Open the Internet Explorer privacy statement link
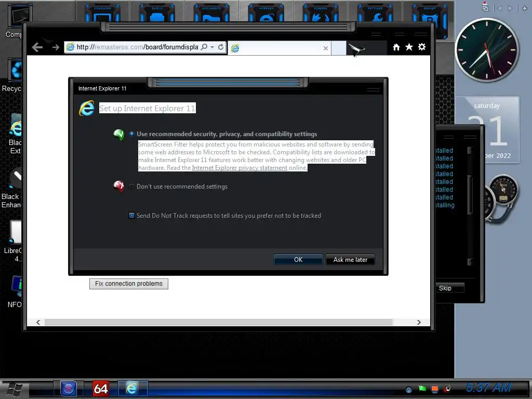 tap(240, 168)
